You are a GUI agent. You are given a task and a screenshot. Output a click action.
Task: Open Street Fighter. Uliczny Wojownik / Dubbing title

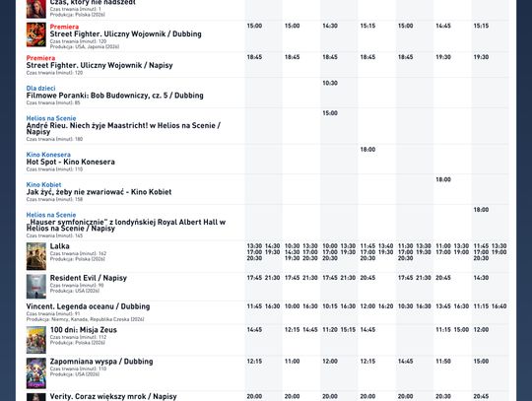point(125,33)
